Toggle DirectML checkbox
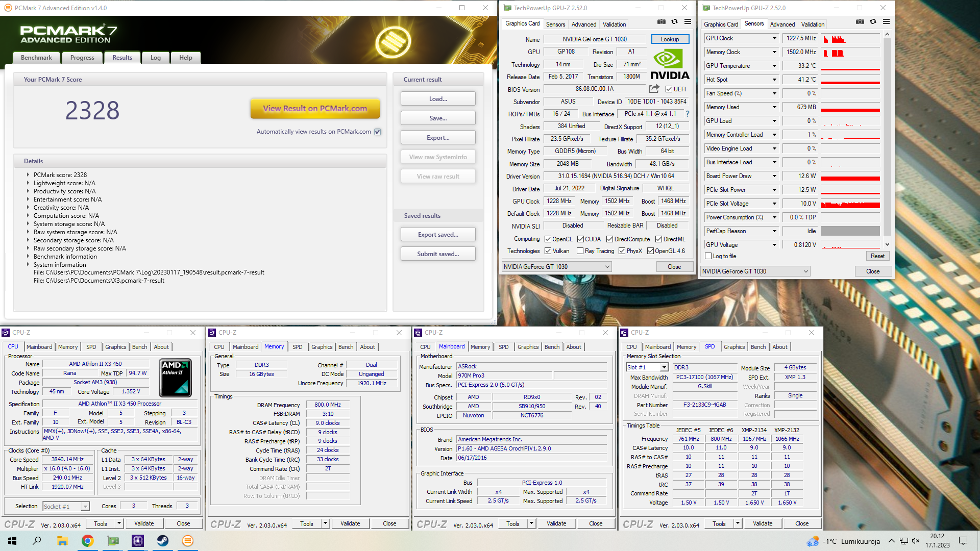980x551 pixels. 658,239
